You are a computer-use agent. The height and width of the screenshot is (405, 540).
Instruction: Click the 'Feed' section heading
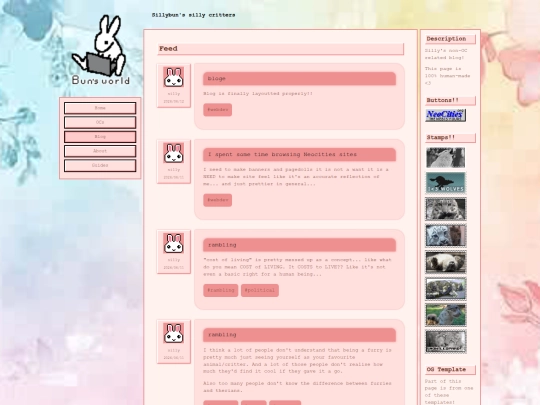[x=281, y=49]
